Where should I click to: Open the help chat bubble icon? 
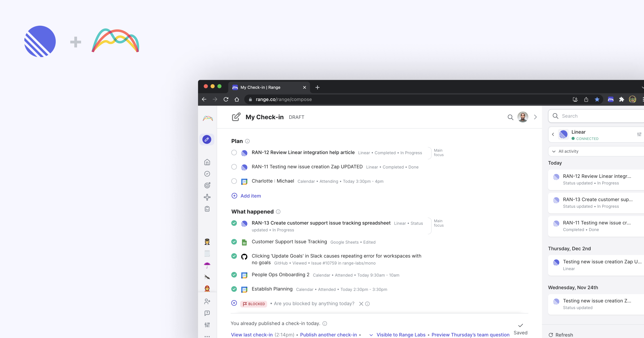pyautogui.click(x=207, y=313)
